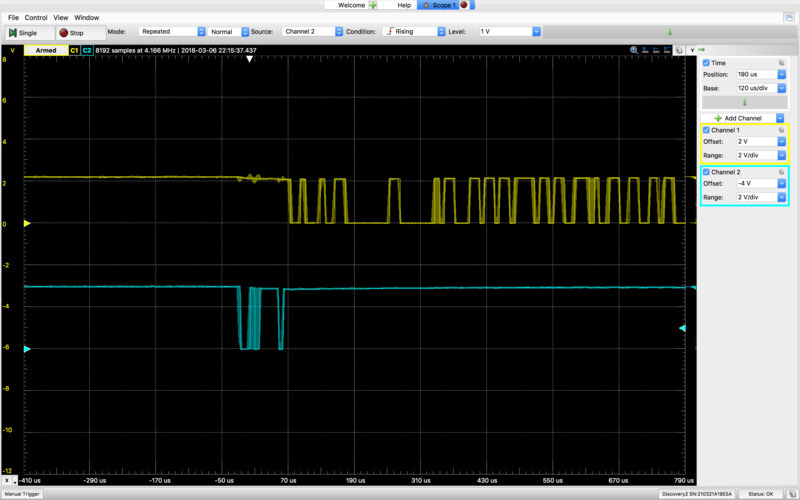Start a Single acquisition
The height and width of the screenshot is (500, 800).
30,33
